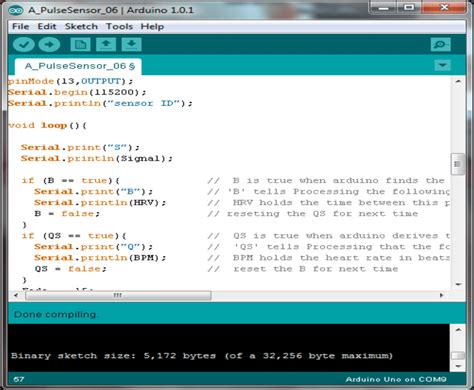The image size is (474, 390).
Task: Click the Serial.println(BPM) code
Action: click(x=100, y=258)
